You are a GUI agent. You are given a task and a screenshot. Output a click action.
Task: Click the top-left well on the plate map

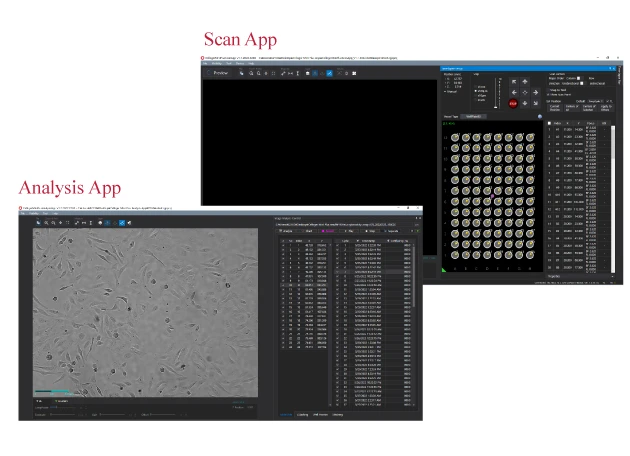click(455, 137)
